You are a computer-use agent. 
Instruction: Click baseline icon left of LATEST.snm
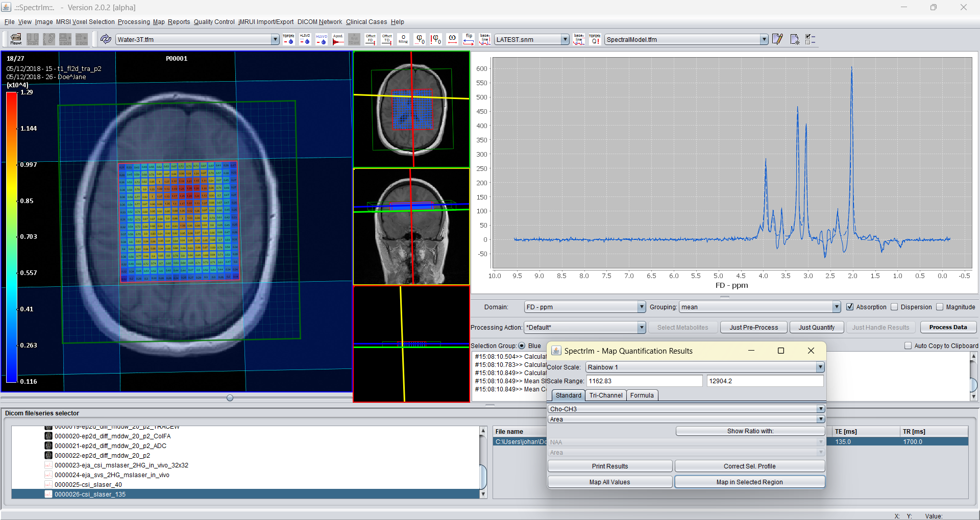pos(485,39)
